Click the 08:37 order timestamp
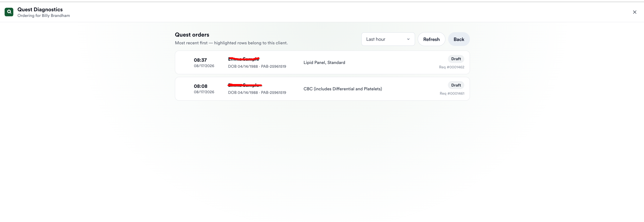The height and width of the screenshot is (222, 644). 200,60
